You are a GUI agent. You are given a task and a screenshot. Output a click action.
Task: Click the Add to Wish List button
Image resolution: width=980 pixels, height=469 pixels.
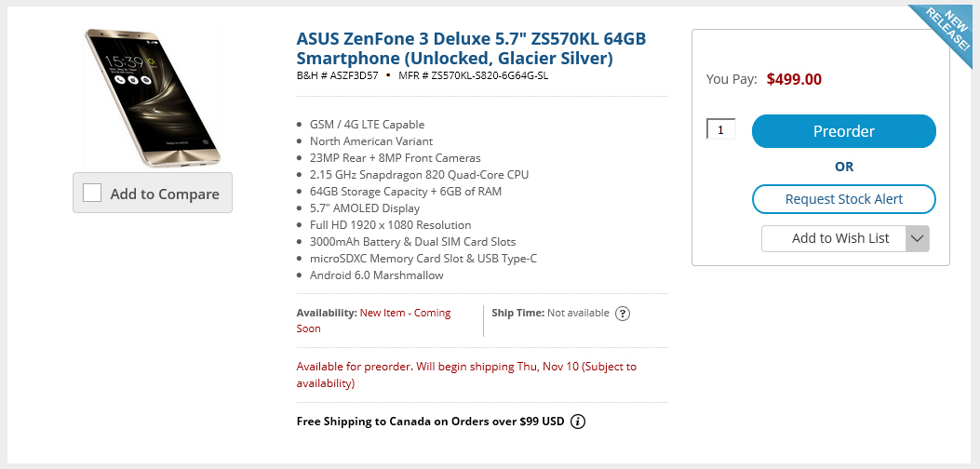click(x=834, y=238)
